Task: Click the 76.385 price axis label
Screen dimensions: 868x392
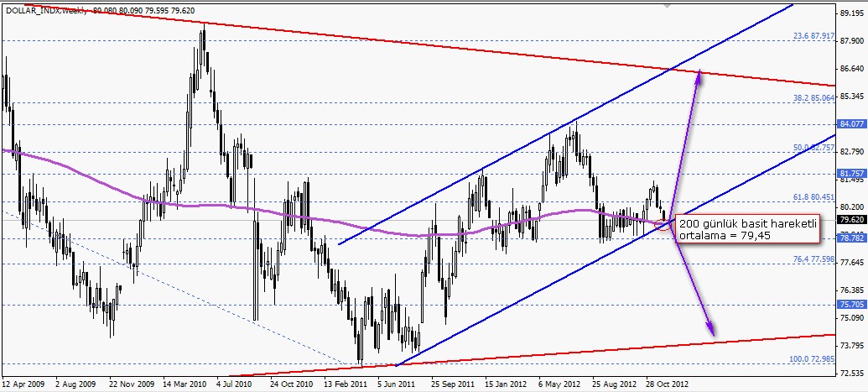Action: pyautogui.click(x=851, y=290)
